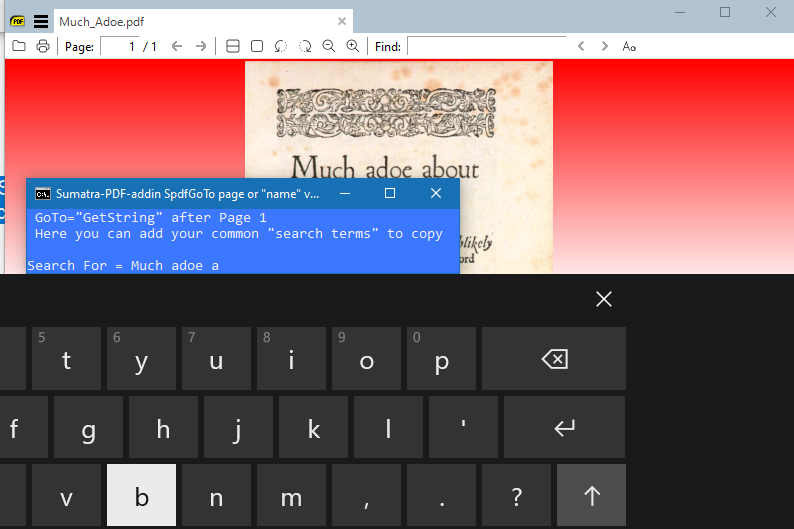Select the Much_Adoe.pdf tab
794x529 pixels.
pyautogui.click(x=204, y=21)
